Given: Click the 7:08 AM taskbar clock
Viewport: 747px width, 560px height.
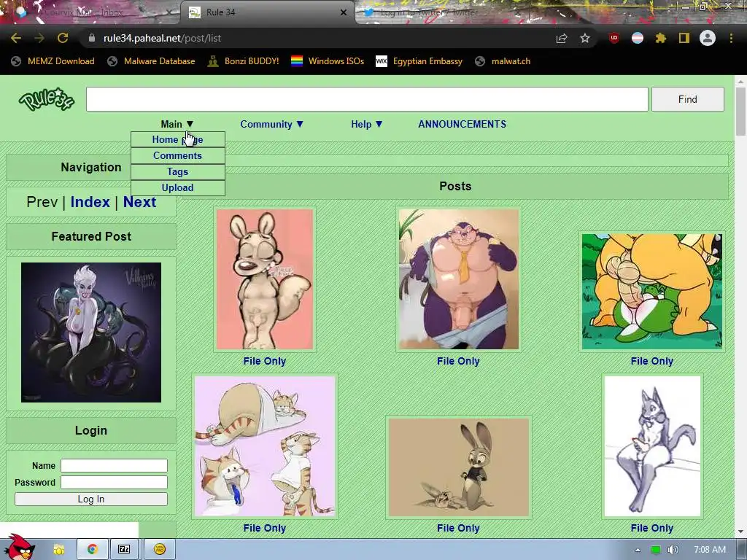Looking at the screenshot, I should point(710,550).
